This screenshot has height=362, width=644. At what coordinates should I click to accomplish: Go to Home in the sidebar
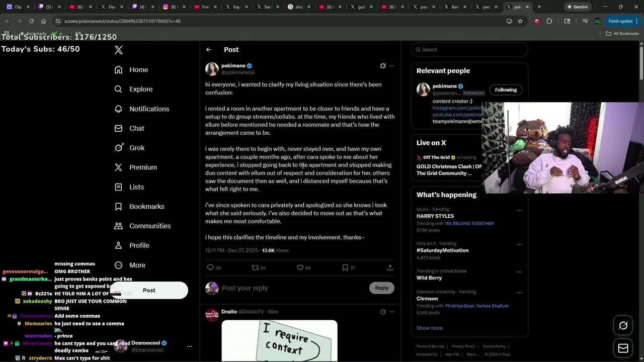[131, 70]
